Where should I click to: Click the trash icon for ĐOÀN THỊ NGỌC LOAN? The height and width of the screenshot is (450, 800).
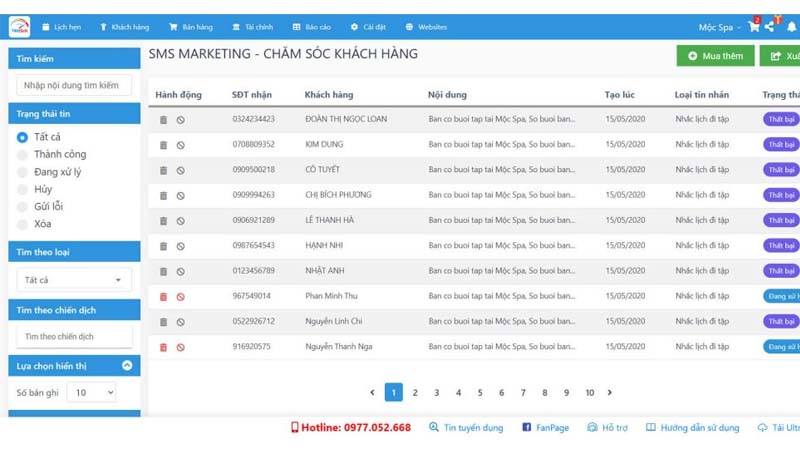[164, 120]
